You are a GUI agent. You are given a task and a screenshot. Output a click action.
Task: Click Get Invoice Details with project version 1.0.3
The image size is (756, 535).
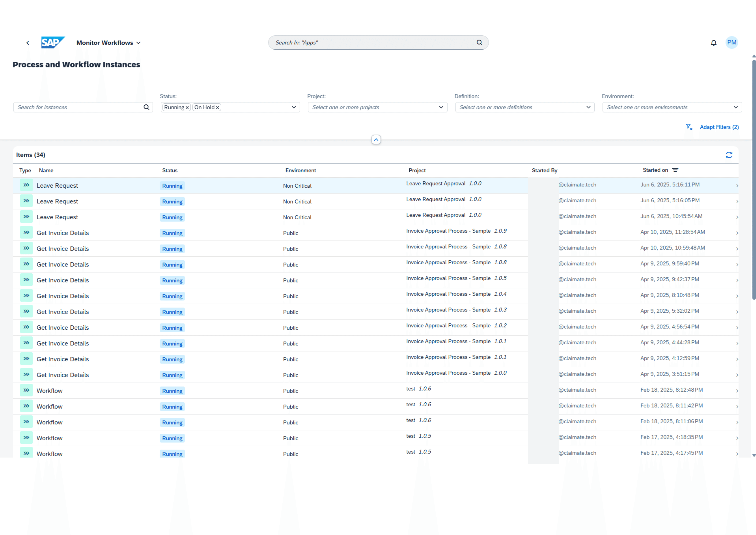pos(63,312)
